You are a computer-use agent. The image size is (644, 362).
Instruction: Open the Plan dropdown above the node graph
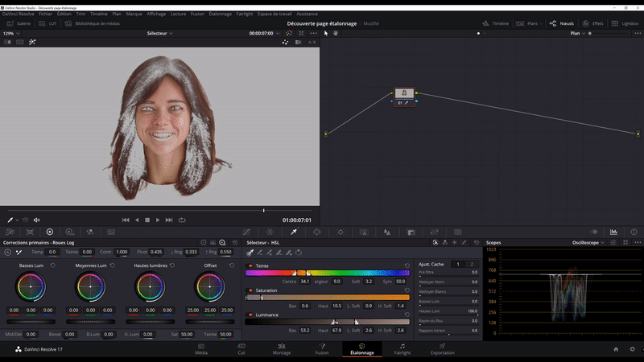coord(578,33)
